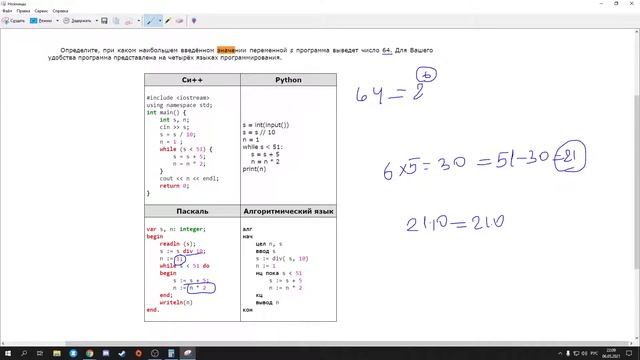Click the underlined number 64 in text
Screen dimensions: 640x360
point(387,50)
